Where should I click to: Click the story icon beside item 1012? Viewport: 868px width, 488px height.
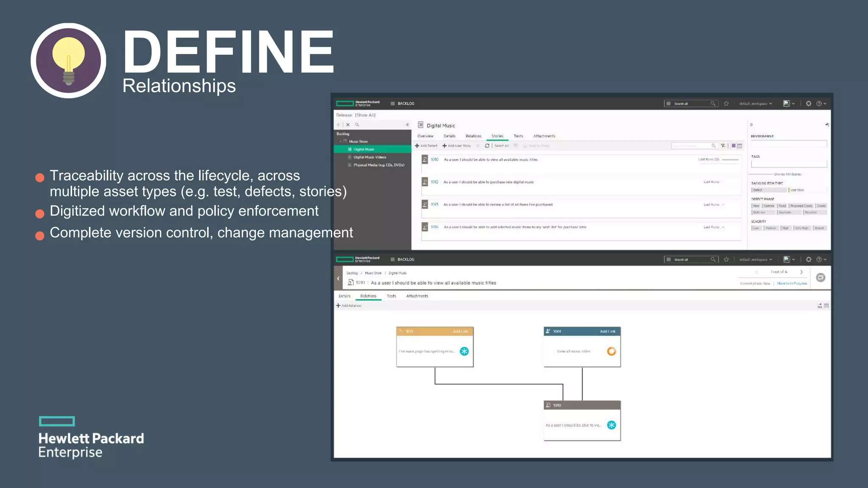[x=425, y=182]
